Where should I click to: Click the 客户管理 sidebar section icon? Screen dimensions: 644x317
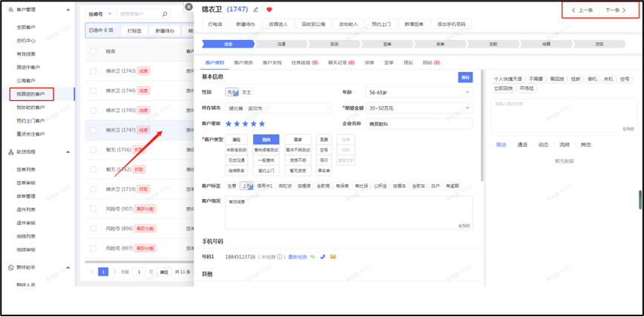(11, 10)
